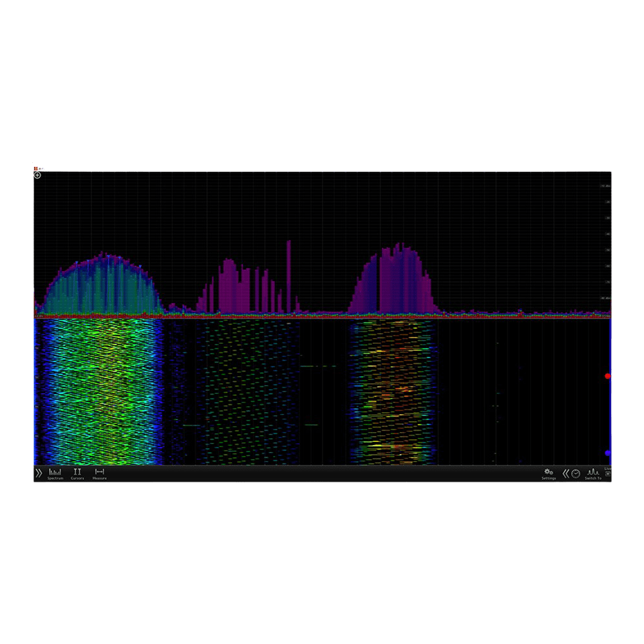Activate the Cursors tool
This screenshot has width=644, height=644.
(77, 473)
